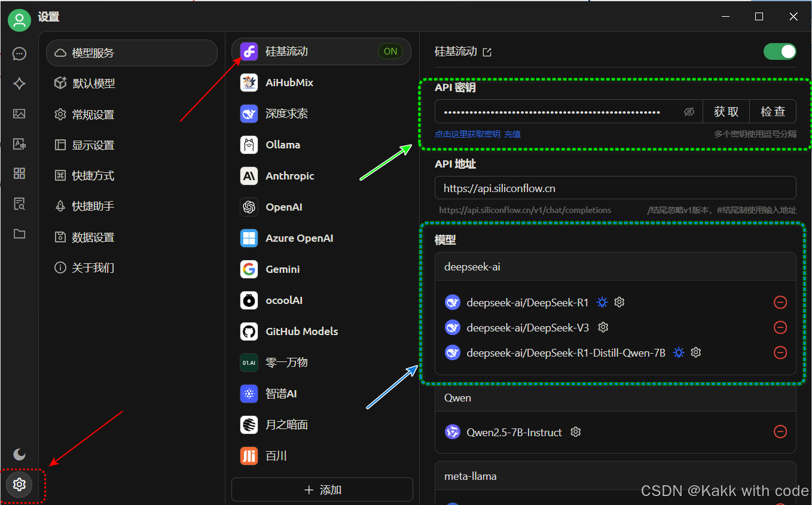Click the green user avatar
Viewport: 812px width, 505px height.
click(x=19, y=20)
